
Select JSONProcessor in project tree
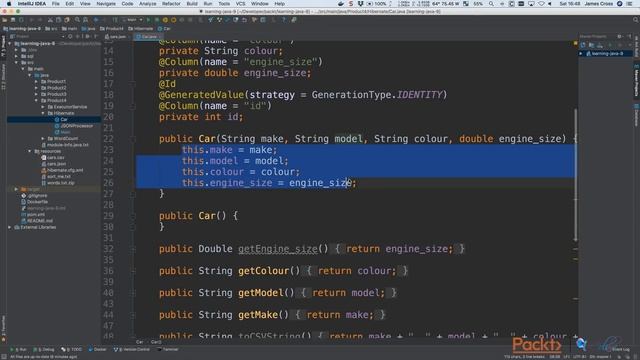point(73,126)
